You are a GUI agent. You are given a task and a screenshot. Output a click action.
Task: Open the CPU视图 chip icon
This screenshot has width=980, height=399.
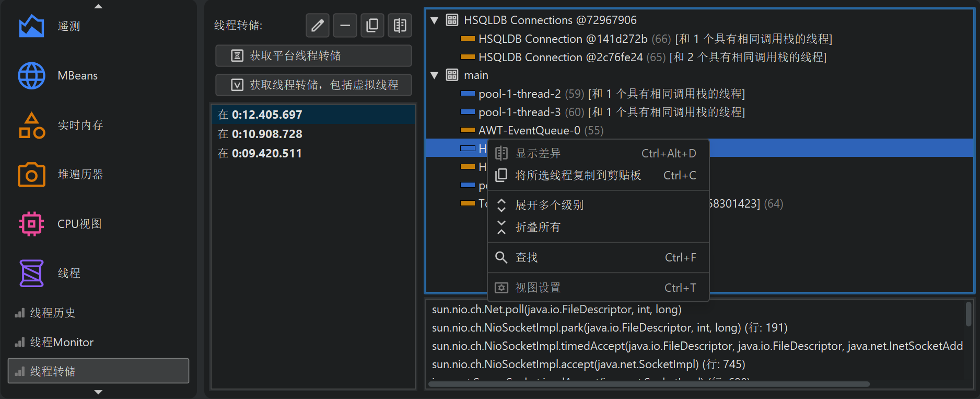point(31,224)
